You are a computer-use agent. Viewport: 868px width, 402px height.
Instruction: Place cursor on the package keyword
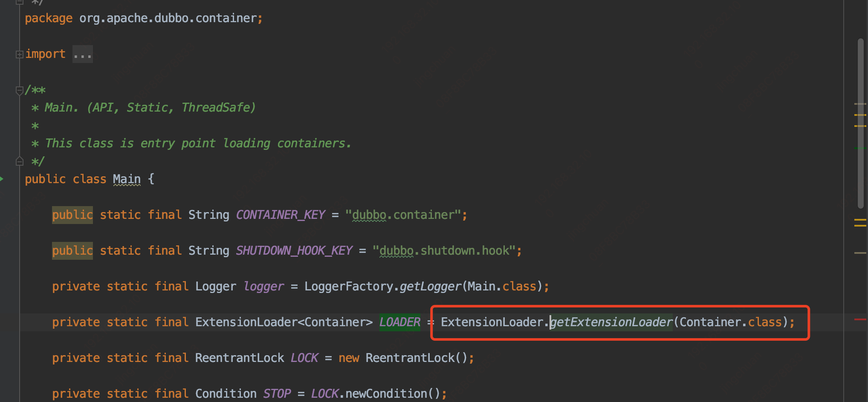click(x=49, y=18)
